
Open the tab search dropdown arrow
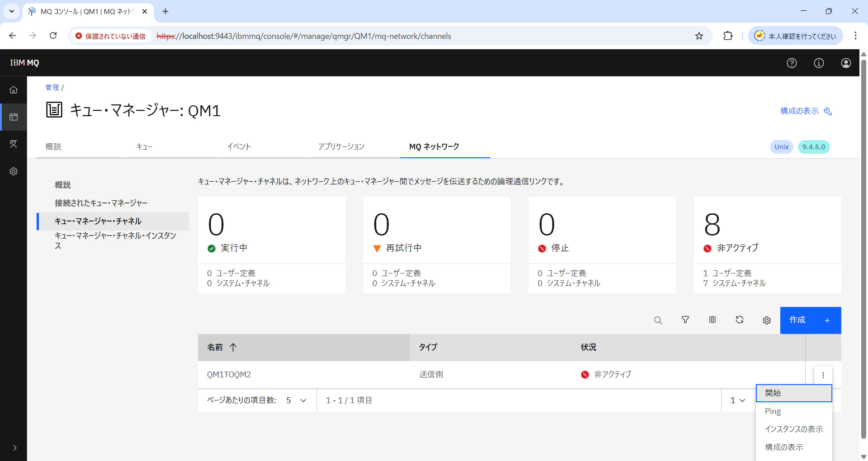click(12, 12)
